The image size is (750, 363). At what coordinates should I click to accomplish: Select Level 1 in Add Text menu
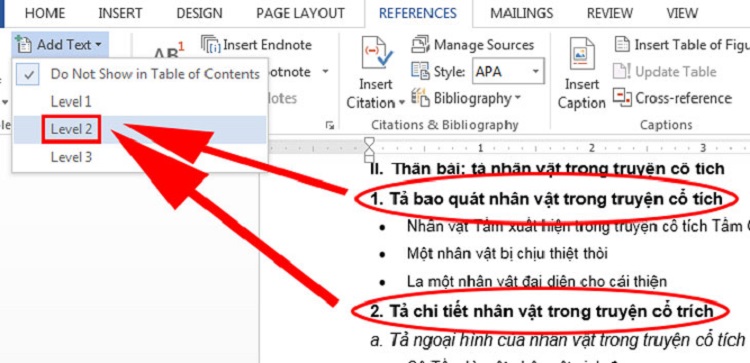[x=139, y=101]
